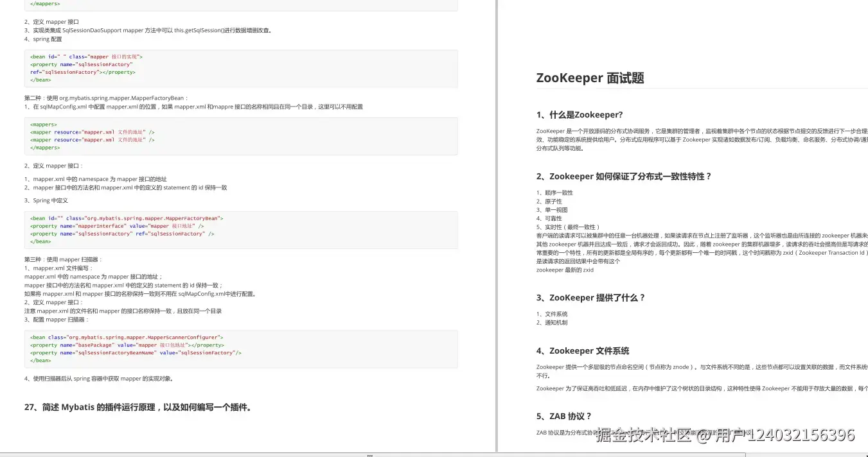Click the ZooKeeper 面试题 main heading
The height and width of the screenshot is (457, 868).
[590, 78]
